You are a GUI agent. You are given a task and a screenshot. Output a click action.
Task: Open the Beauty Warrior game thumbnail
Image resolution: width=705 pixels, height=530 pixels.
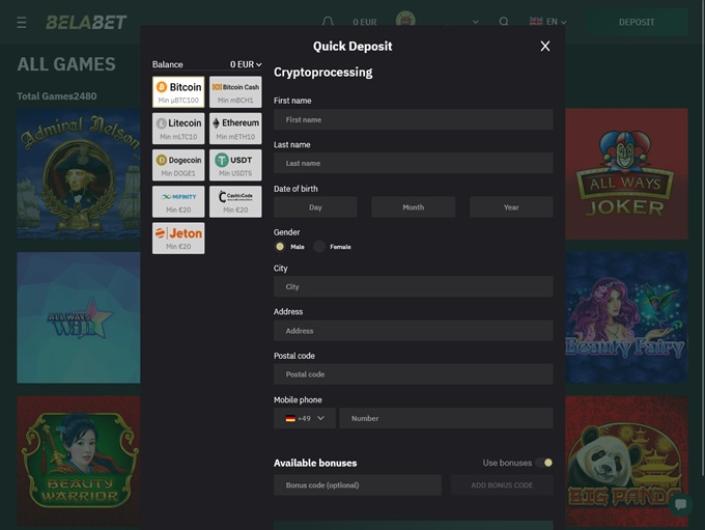click(79, 461)
